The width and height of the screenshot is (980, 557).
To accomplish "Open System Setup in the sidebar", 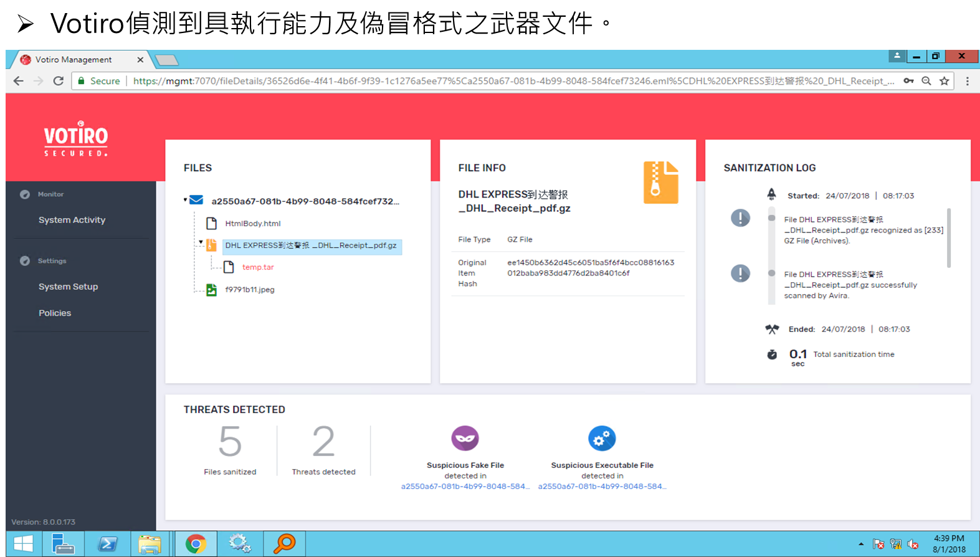I will [x=68, y=287].
